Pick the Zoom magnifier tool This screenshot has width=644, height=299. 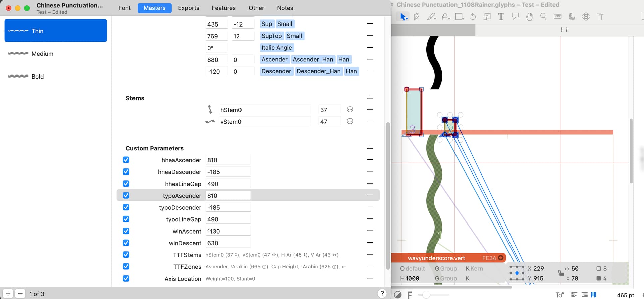click(543, 17)
